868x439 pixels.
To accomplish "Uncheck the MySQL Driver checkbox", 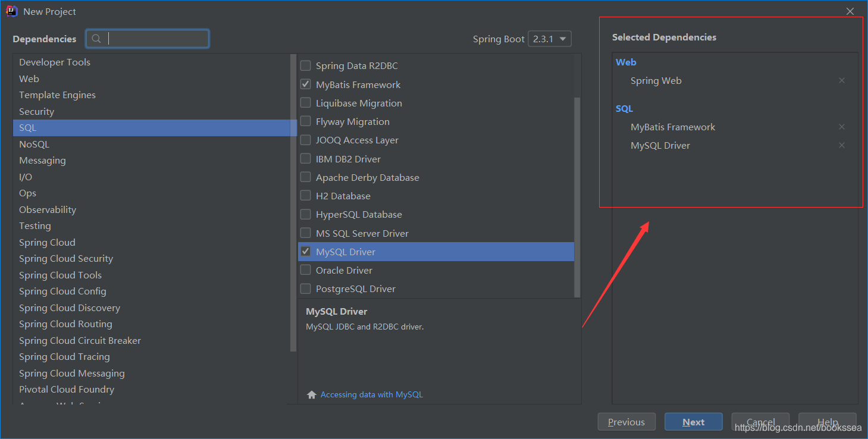I will 305,251.
